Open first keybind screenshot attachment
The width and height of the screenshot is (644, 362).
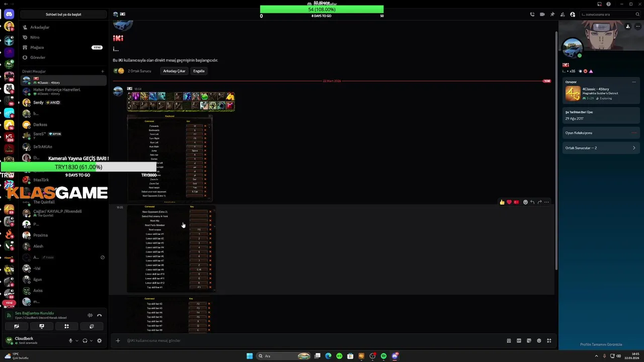tap(170, 158)
